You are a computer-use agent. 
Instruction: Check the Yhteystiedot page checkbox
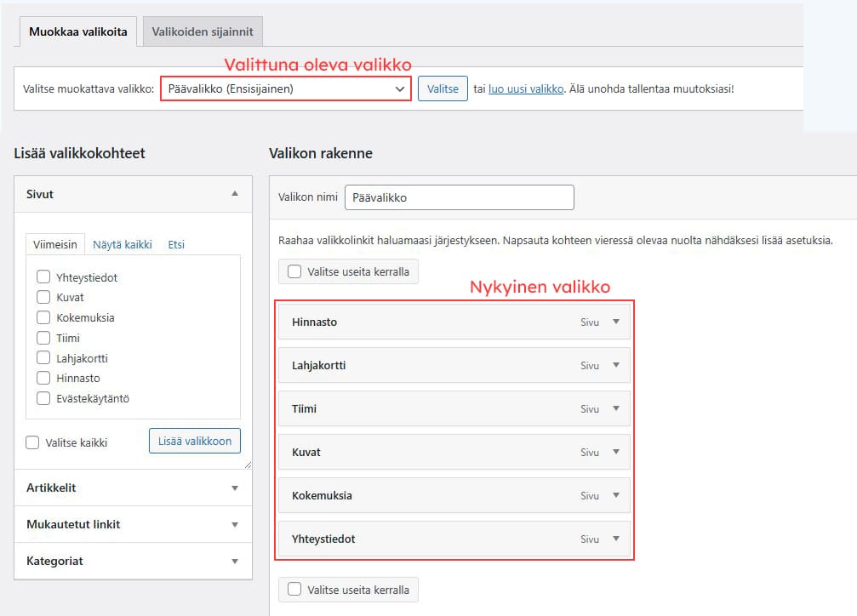pyautogui.click(x=43, y=277)
